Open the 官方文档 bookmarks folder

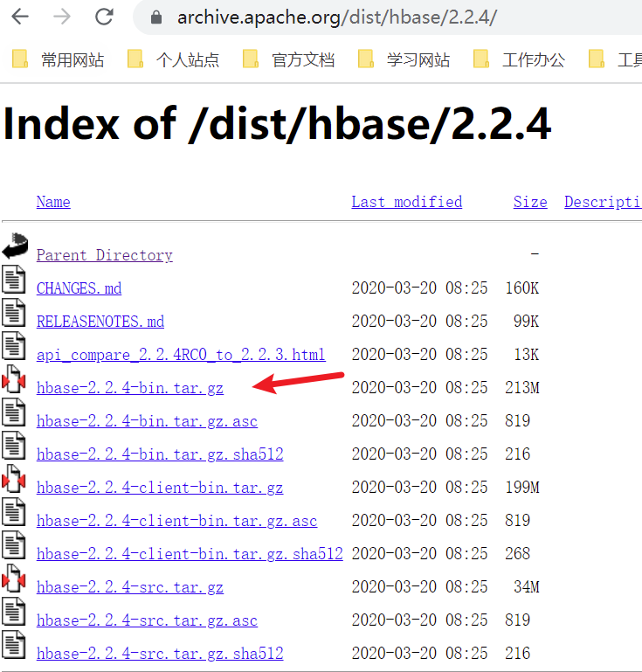[288, 59]
